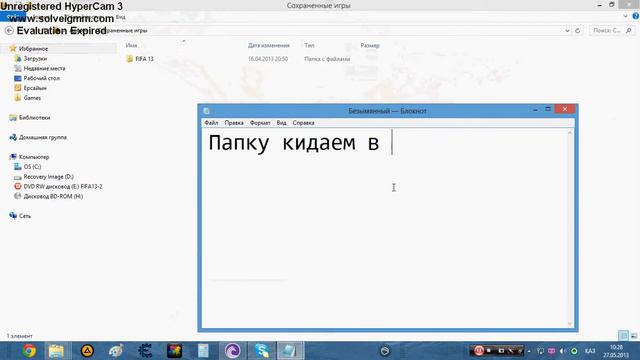Show hidden tray icons arrow
This screenshot has width=640, height=360.
tap(529, 351)
